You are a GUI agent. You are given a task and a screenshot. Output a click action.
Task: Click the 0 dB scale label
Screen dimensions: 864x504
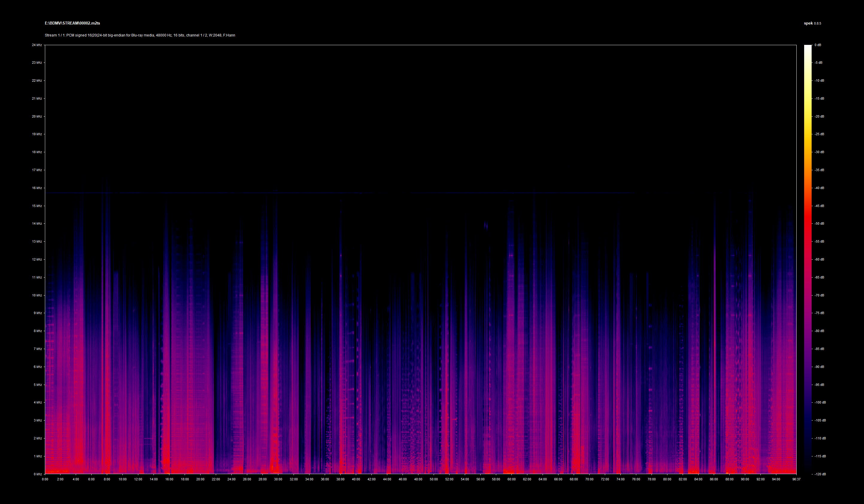coord(818,45)
